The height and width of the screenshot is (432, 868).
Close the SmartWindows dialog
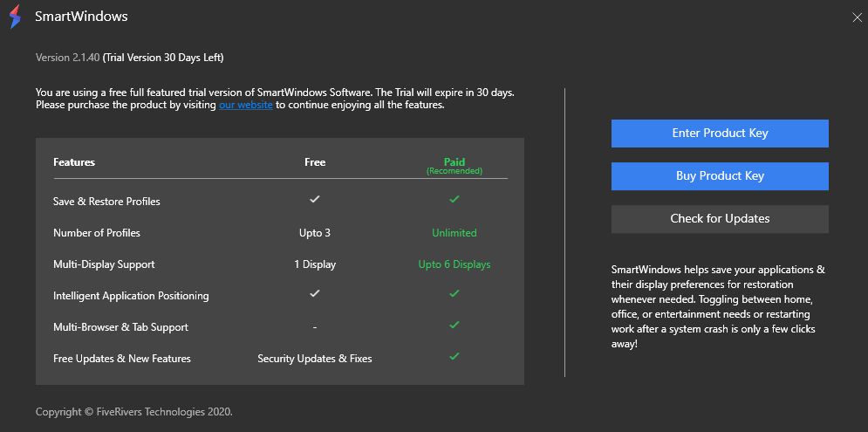[857, 17]
